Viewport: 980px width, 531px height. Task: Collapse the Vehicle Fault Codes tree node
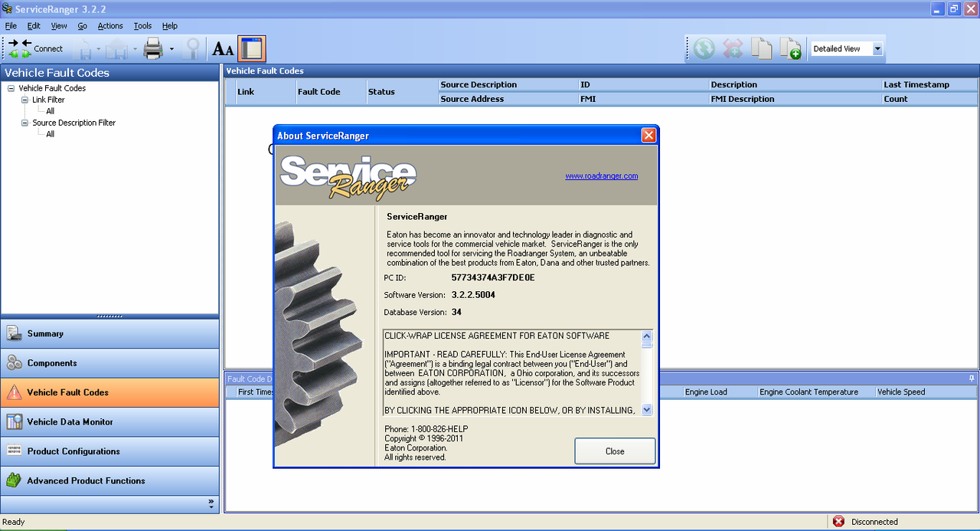point(11,88)
